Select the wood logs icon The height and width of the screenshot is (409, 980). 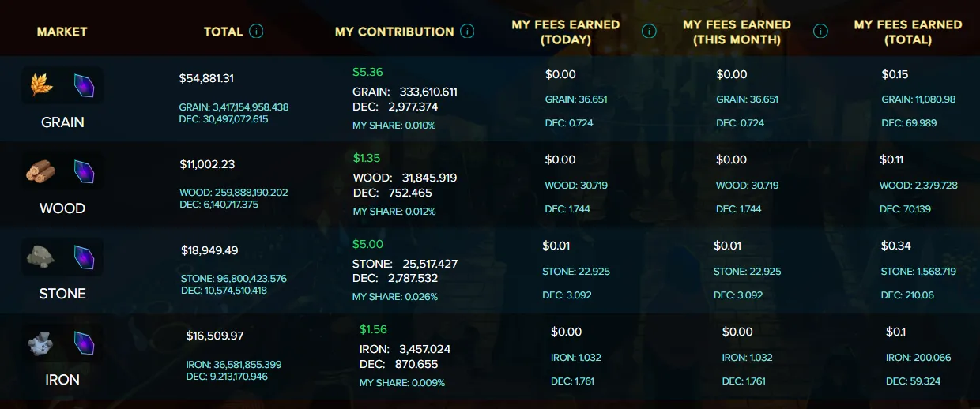tap(41, 171)
